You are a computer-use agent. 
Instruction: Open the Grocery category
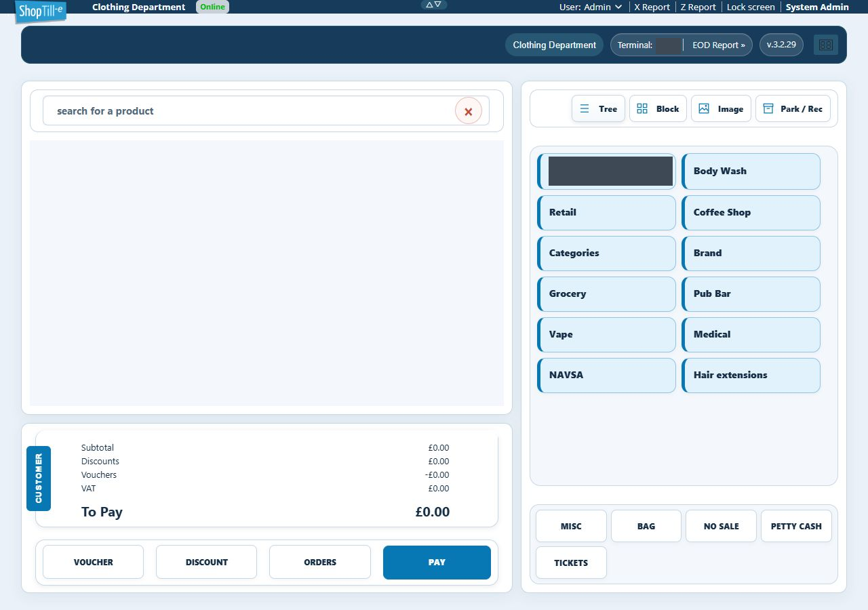coord(606,294)
